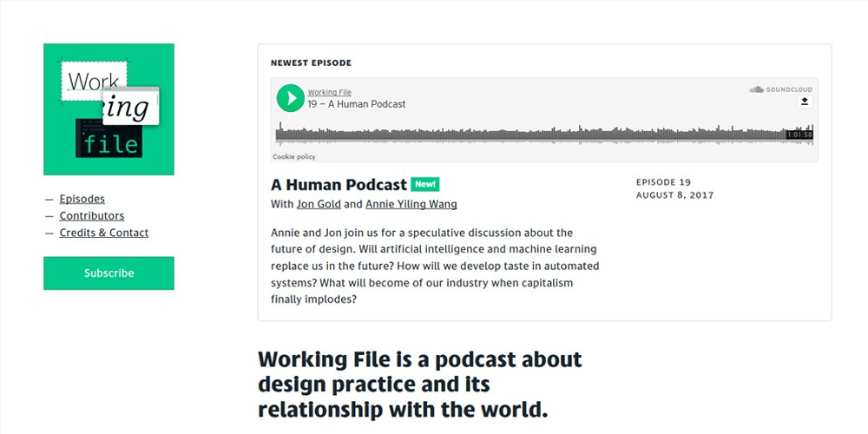
Task: Click the 'AUGUST 8, 2017' date
Action: pyautogui.click(x=674, y=195)
